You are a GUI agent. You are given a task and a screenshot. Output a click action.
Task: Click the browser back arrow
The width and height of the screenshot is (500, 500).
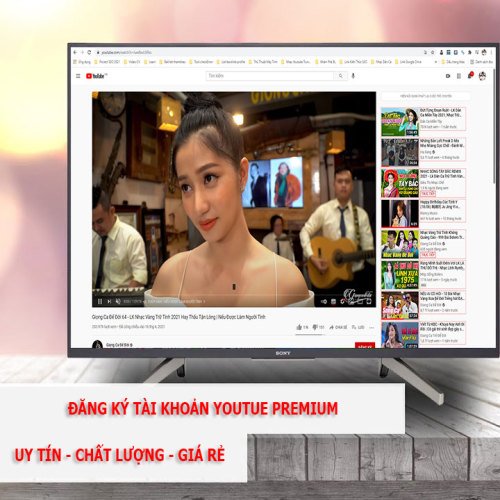(x=75, y=52)
